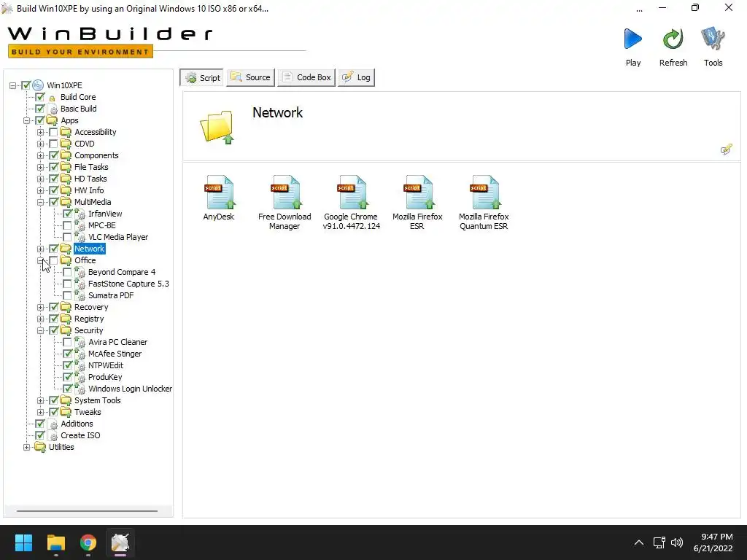Show hidden tray icons chevron
747x560 pixels.
[639, 542]
